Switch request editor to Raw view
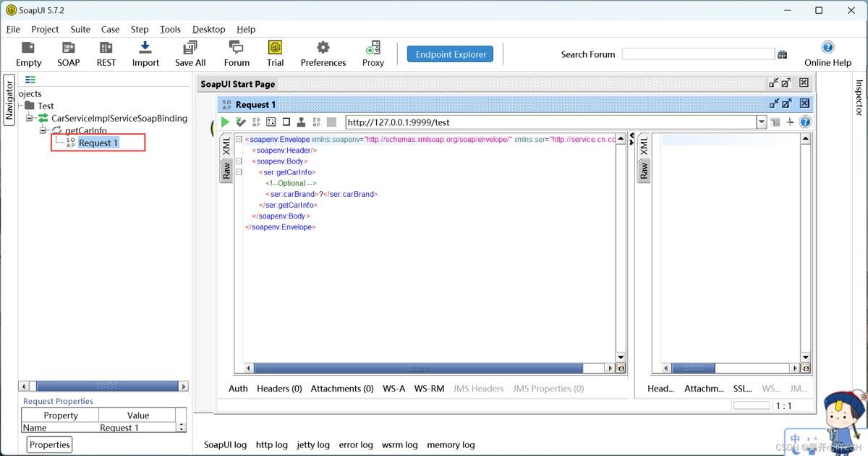The width and height of the screenshot is (868, 456). pyautogui.click(x=226, y=171)
